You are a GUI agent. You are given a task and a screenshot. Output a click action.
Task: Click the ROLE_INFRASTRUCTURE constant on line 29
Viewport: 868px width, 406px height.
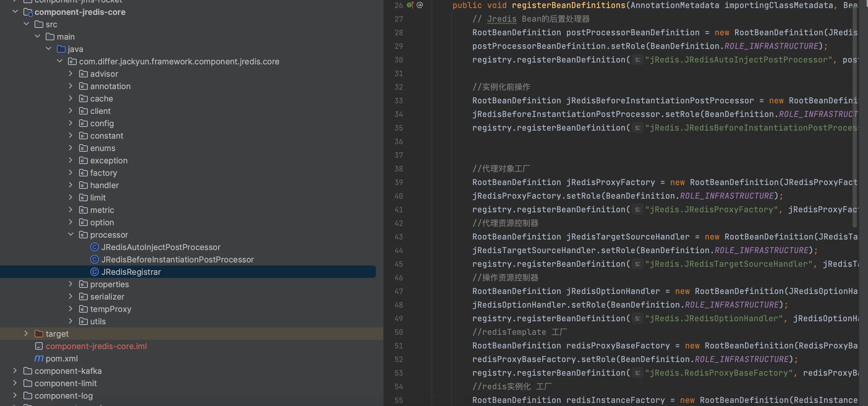pyautogui.click(x=771, y=46)
